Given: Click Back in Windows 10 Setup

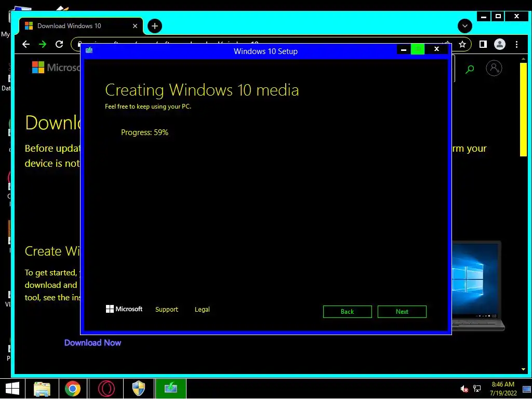Looking at the screenshot, I should click(347, 312).
